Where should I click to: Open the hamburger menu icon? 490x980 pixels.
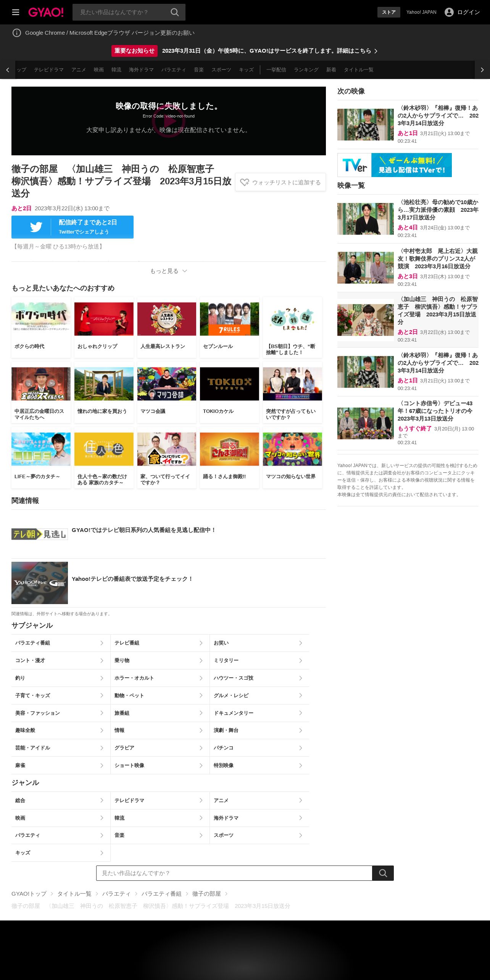[x=16, y=12]
